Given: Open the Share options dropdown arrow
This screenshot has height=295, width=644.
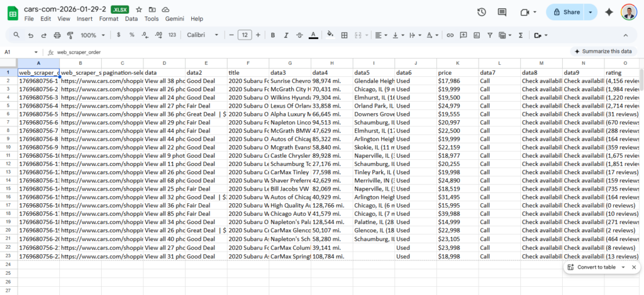Looking at the screenshot, I should 590,12.
